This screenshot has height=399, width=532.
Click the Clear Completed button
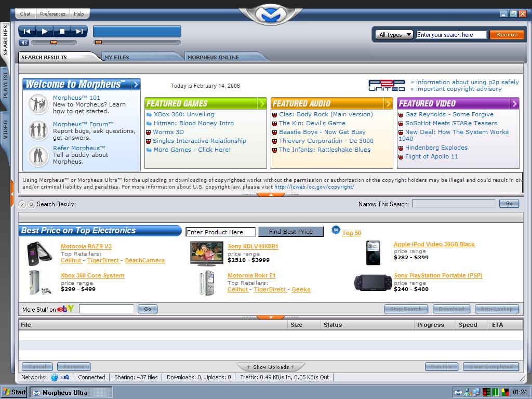[491, 366]
